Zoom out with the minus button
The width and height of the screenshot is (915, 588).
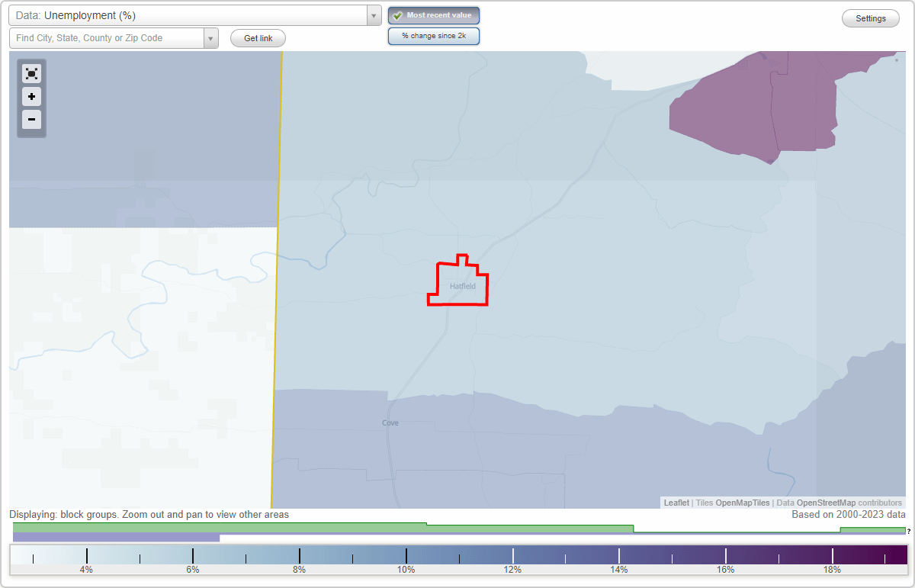pyautogui.click(x=31, y=120)
